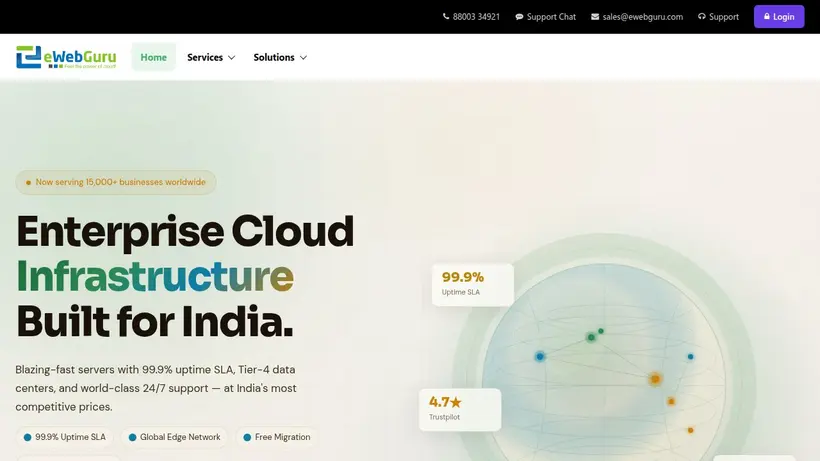Click the Support Chat bubble icon
The image size is (820, 461).
[x=519, y=17]
